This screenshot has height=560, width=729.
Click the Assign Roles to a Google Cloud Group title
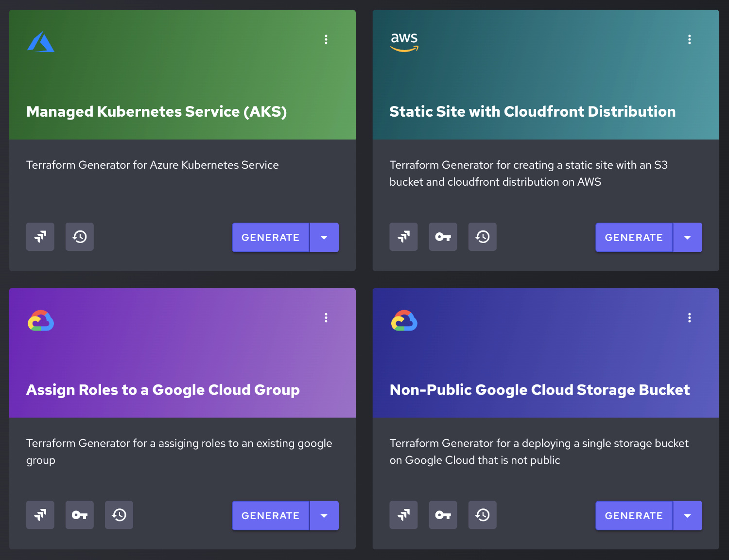click(x=163, y=390)
